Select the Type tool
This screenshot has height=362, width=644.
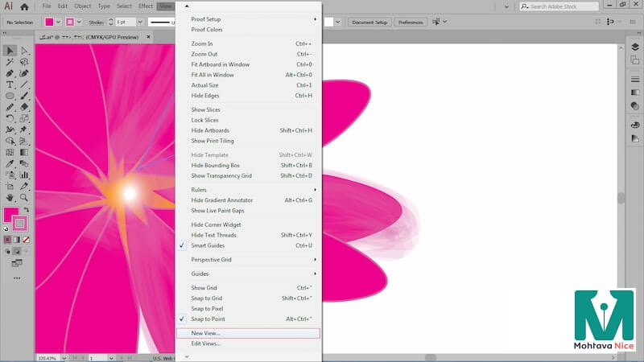(10, 84)
